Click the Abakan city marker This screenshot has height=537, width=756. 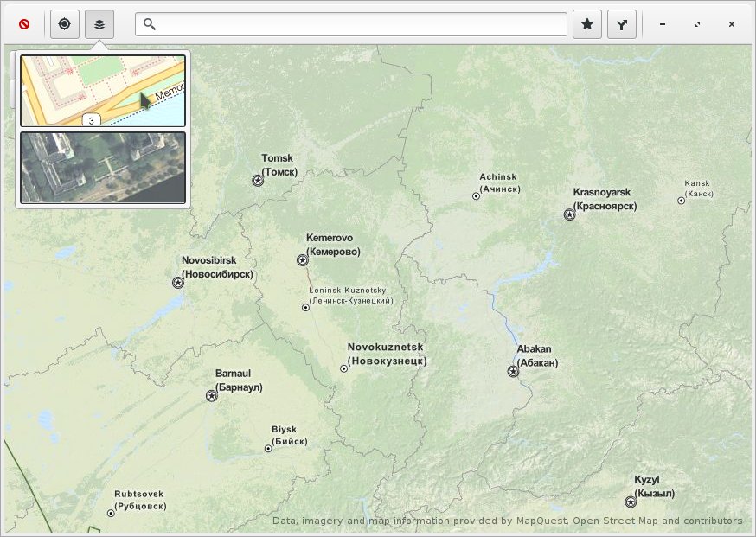[513, 371]
